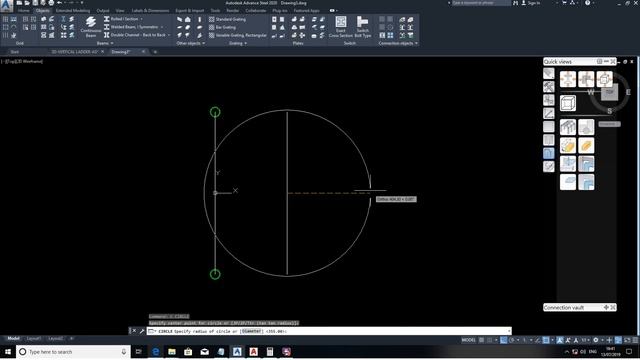Expand Connection objects panel dropdown
This screenshot has height=360, width=640.
pyautogui.click(x=398, y=43)
